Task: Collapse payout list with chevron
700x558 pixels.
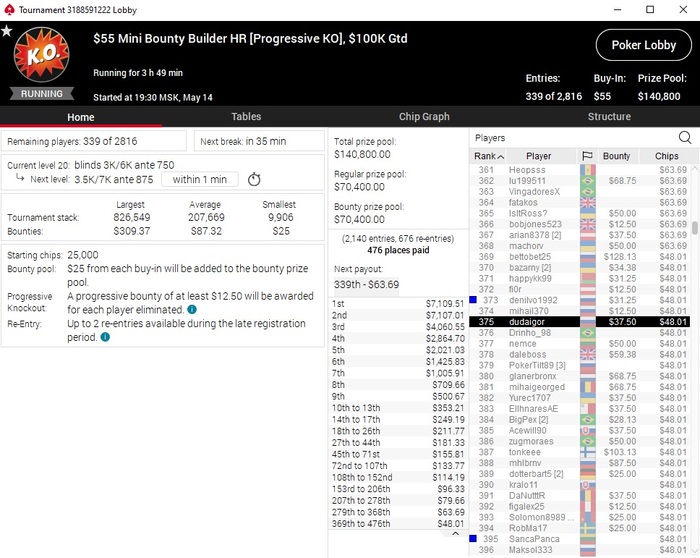Action: pyautogui.click(x=455, y=533)
